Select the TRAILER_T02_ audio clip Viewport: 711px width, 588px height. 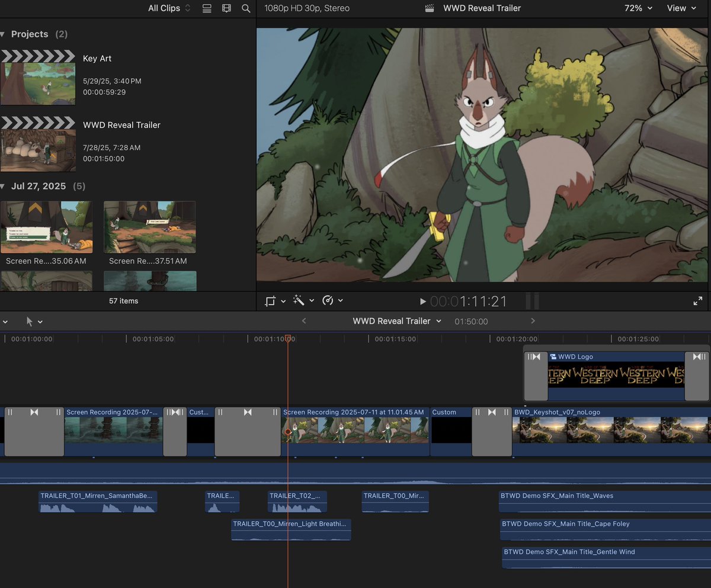(297, 502)
